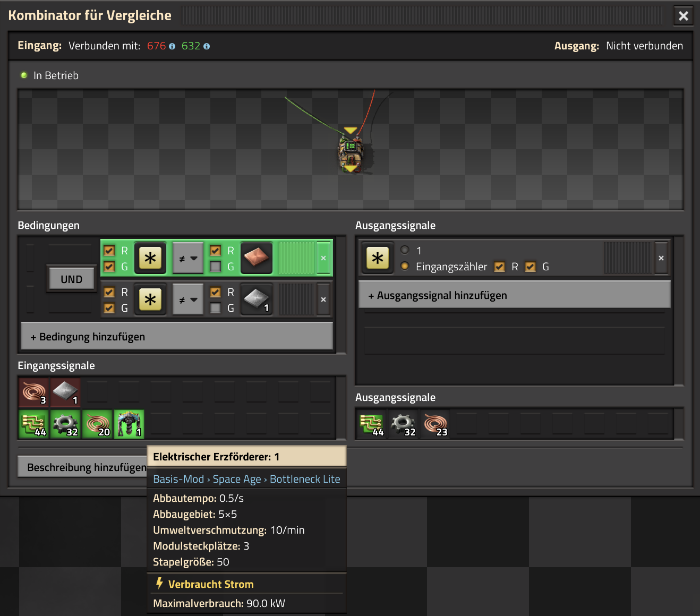Toggle first condition left red wire checkbox
This screenshot has width=700, height=616.
coord(109,251)
